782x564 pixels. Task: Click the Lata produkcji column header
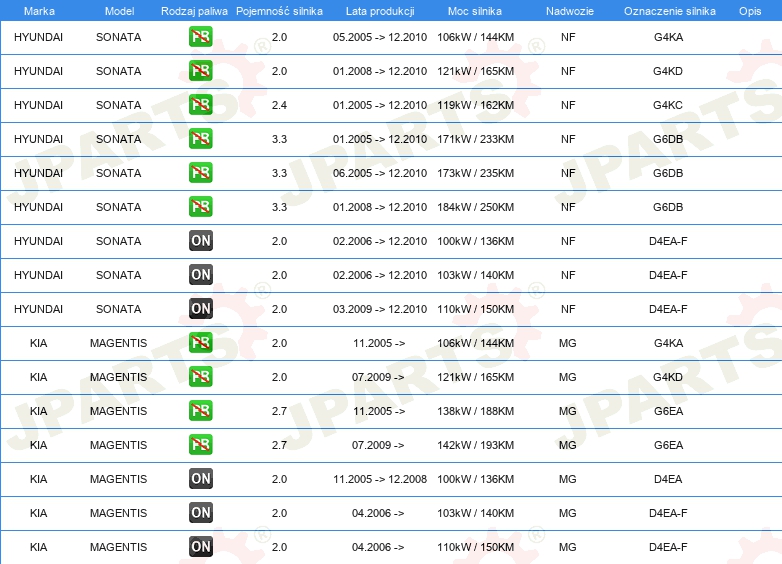coord(379,10)
